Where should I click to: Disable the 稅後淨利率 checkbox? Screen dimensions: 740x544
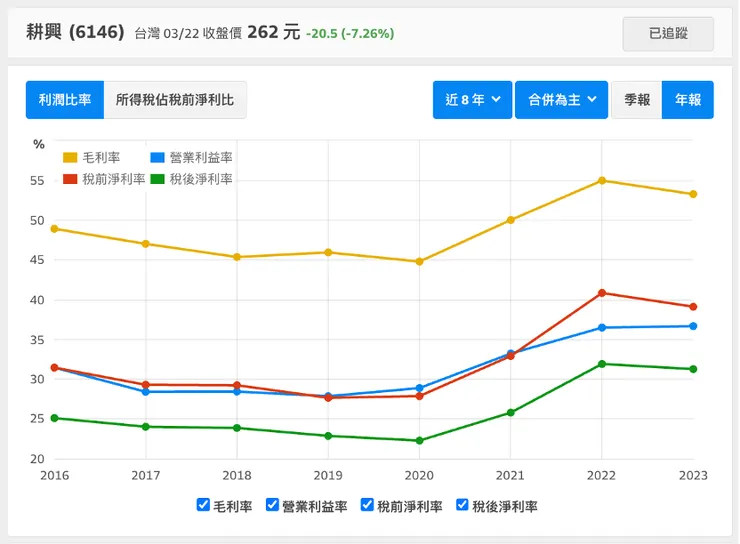click(462, 505)
